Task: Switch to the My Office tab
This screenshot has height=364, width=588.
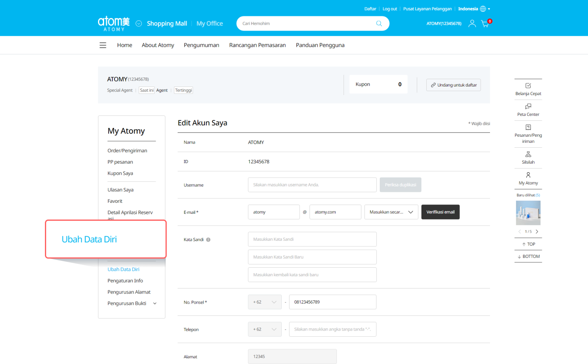Action: click(x=209, y=24)
